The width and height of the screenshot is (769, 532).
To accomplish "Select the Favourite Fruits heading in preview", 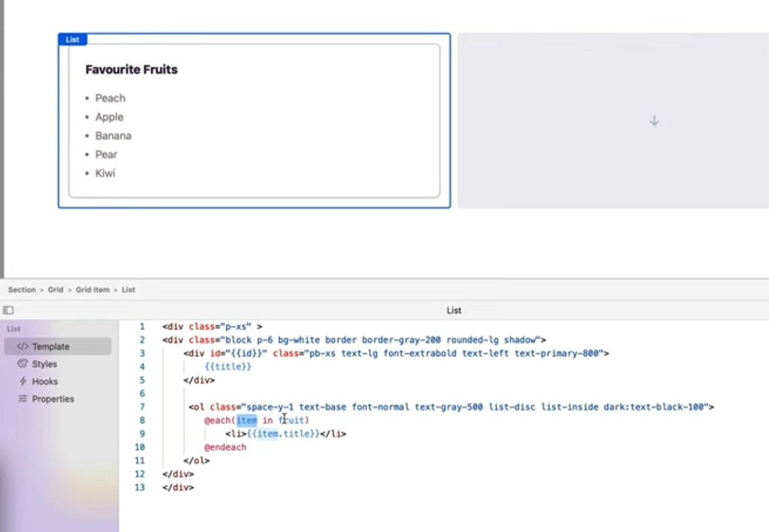I will click(131, 69).
